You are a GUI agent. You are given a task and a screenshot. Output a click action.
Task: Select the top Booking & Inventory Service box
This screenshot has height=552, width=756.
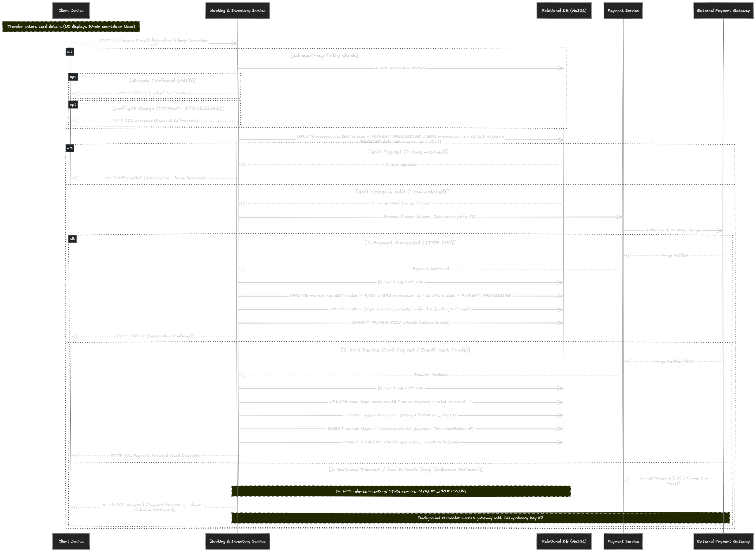[238, 11]
